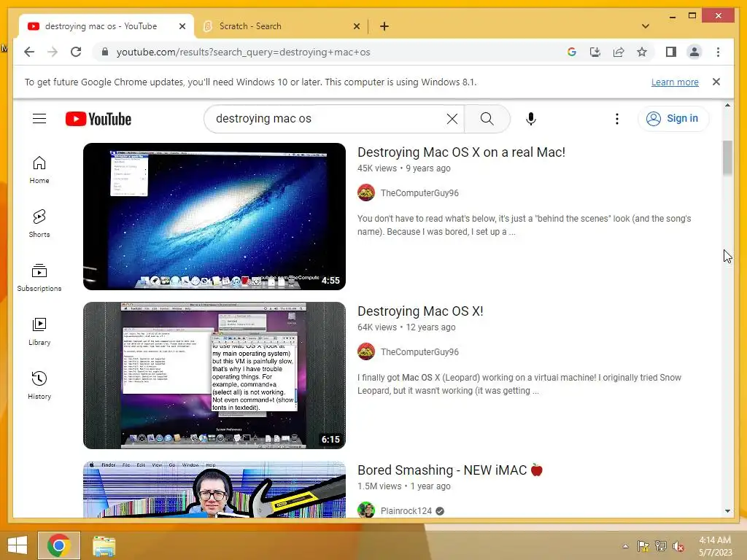The width and height of the screenshot is (747, 560).
Task: Open File Explorer from taskbar
Action: (x=104, y=545)
